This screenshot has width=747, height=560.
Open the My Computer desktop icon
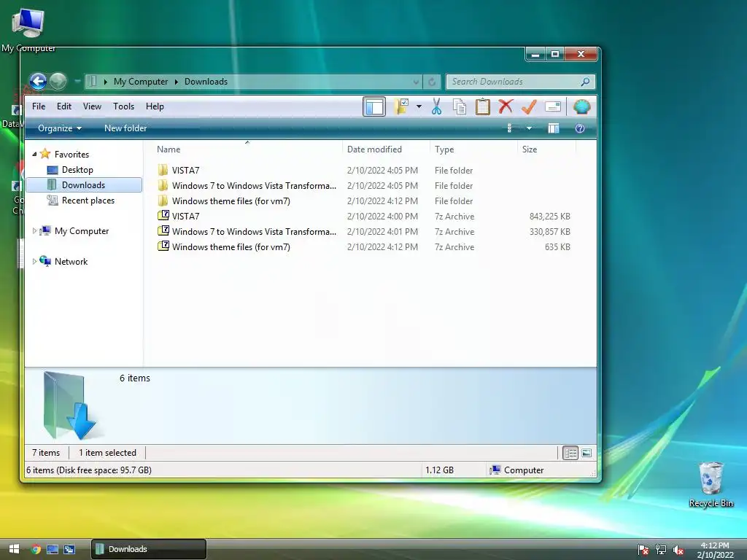[28, 30]
